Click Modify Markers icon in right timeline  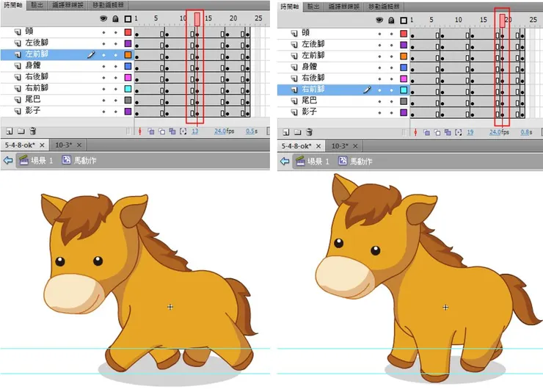point(459,132)
